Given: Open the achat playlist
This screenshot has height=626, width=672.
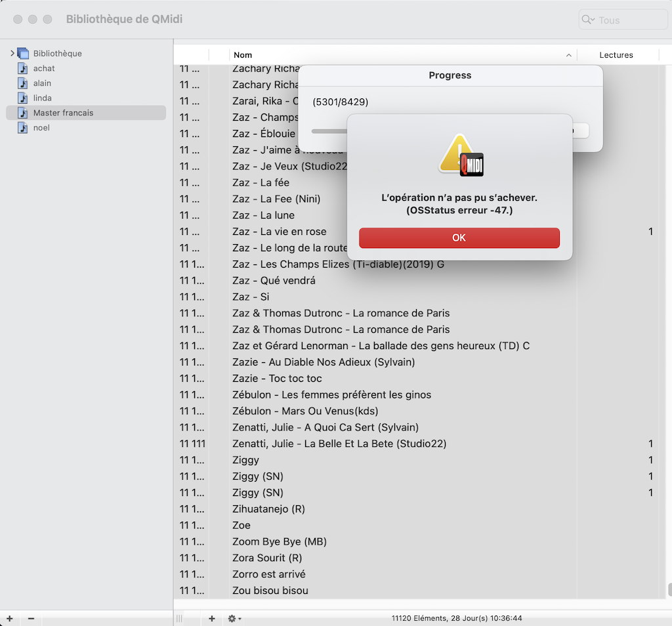Looking at the screenshot, I should [44, 68].
